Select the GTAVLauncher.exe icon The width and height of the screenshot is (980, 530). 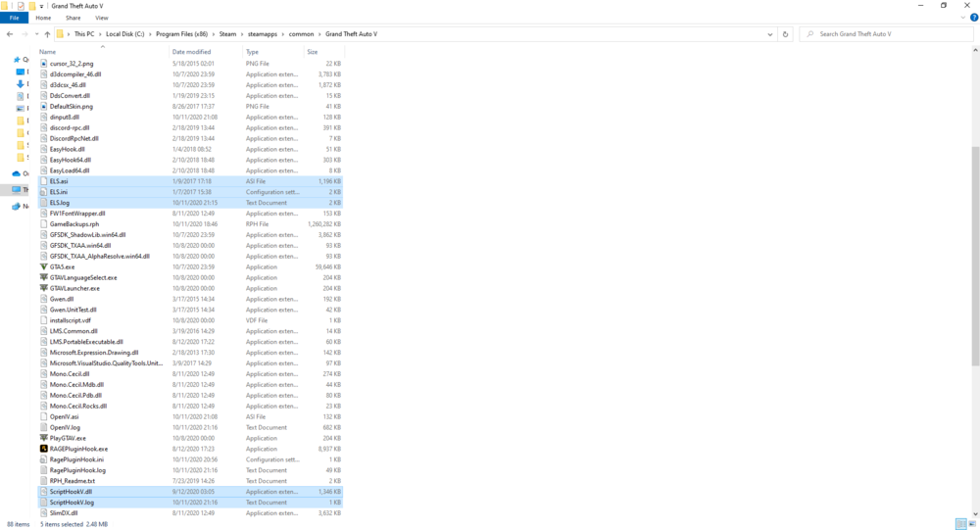tap(44, 288)
